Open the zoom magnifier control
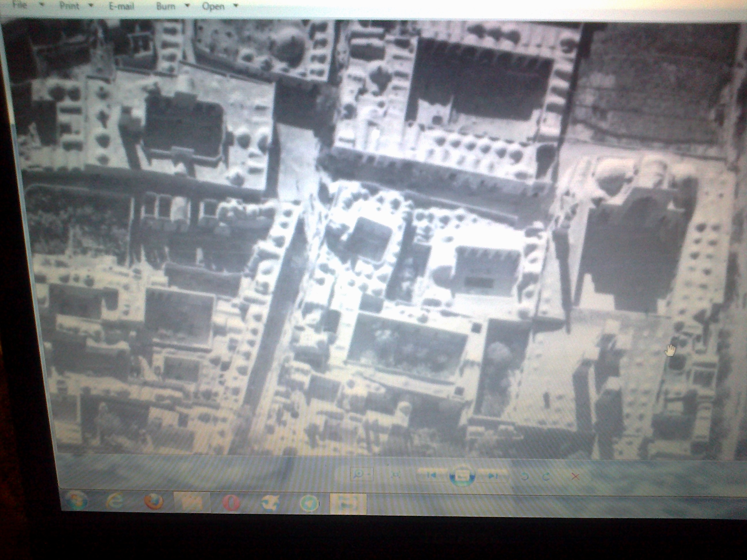The image size is (747, 560). coord(362,474)
